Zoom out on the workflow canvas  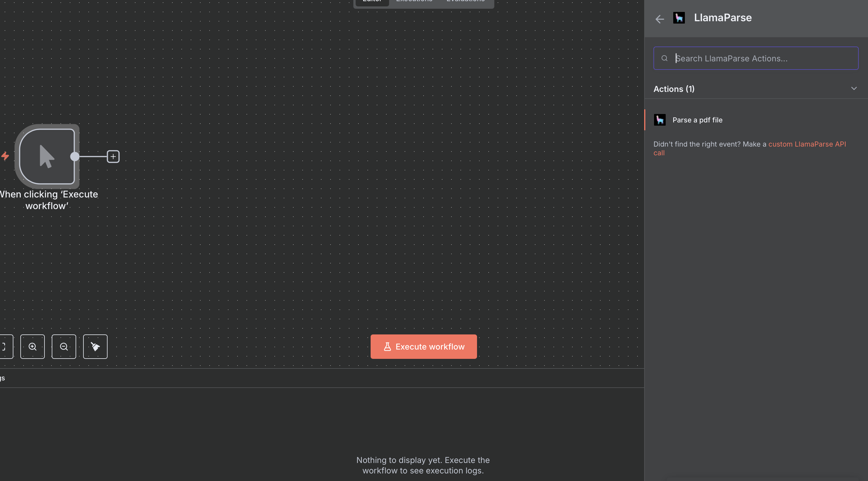[x=64, y=347]
